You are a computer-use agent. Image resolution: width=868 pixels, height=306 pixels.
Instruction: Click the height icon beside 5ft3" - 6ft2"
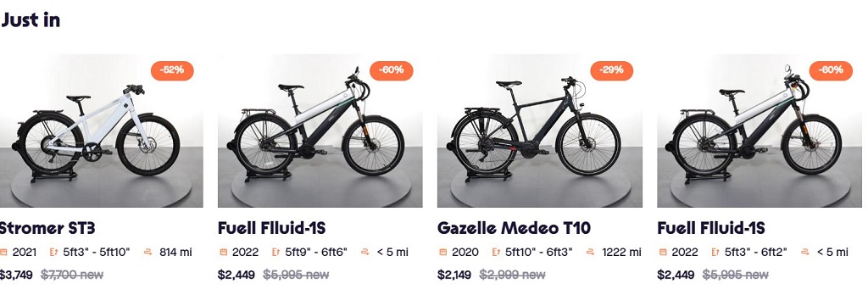715,253
